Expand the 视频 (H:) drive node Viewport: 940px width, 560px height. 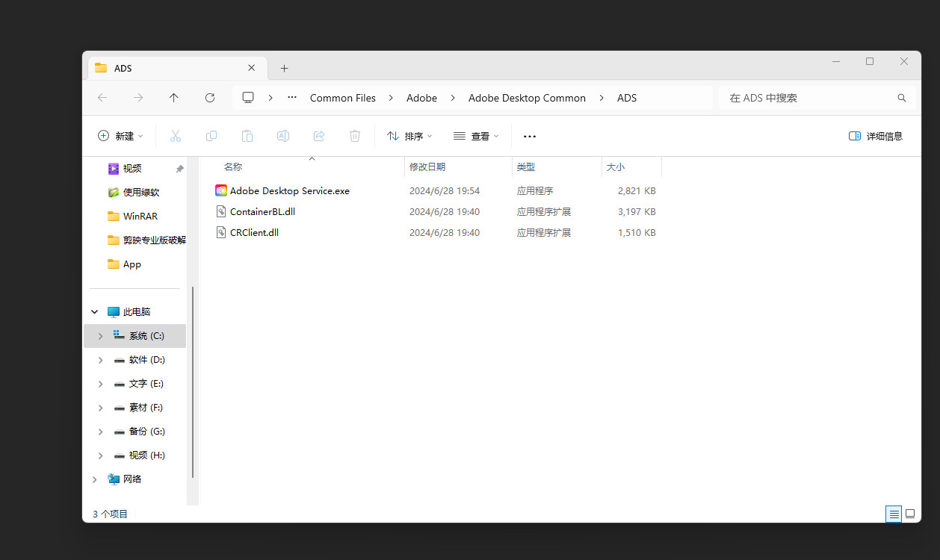pos(101,455)
